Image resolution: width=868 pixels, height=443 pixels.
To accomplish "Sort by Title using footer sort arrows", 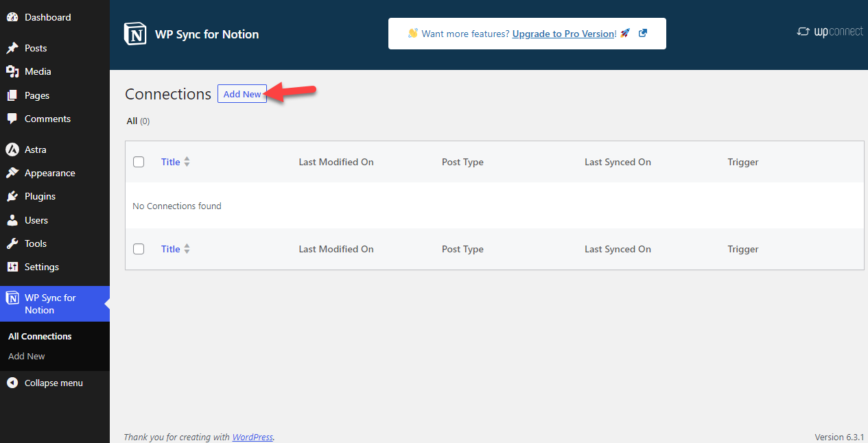I will [x=187, y=249].
